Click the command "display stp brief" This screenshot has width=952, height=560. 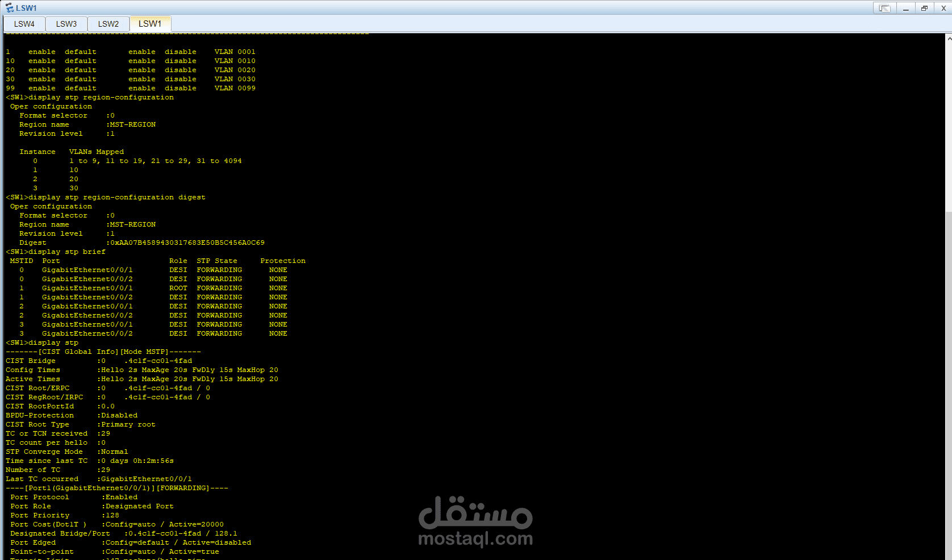click(67, 252)
